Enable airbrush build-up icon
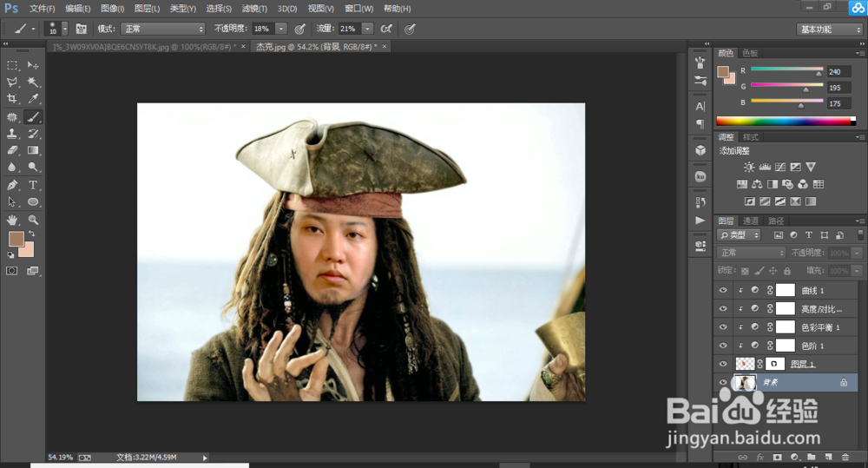The image size is (868, 468). point(386,29)
